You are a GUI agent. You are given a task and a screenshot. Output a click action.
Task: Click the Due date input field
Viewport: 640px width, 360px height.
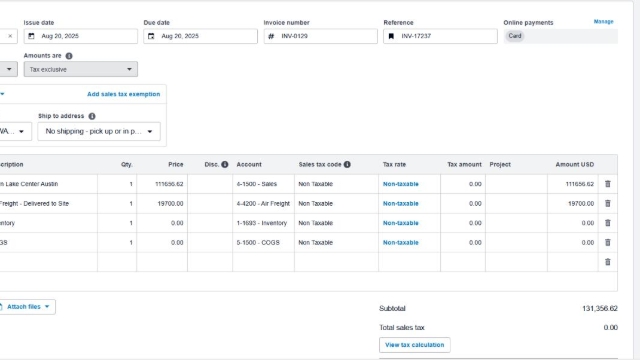200,36
